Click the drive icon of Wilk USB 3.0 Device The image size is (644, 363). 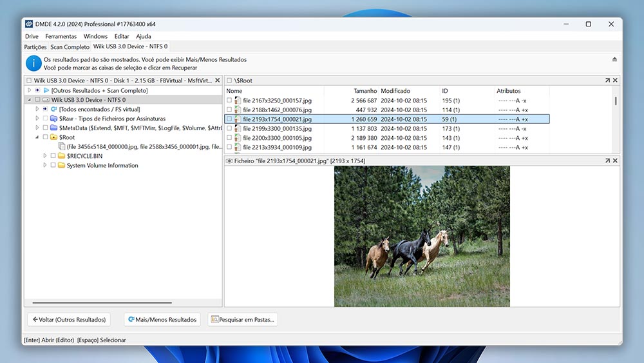tap(46, 100)
